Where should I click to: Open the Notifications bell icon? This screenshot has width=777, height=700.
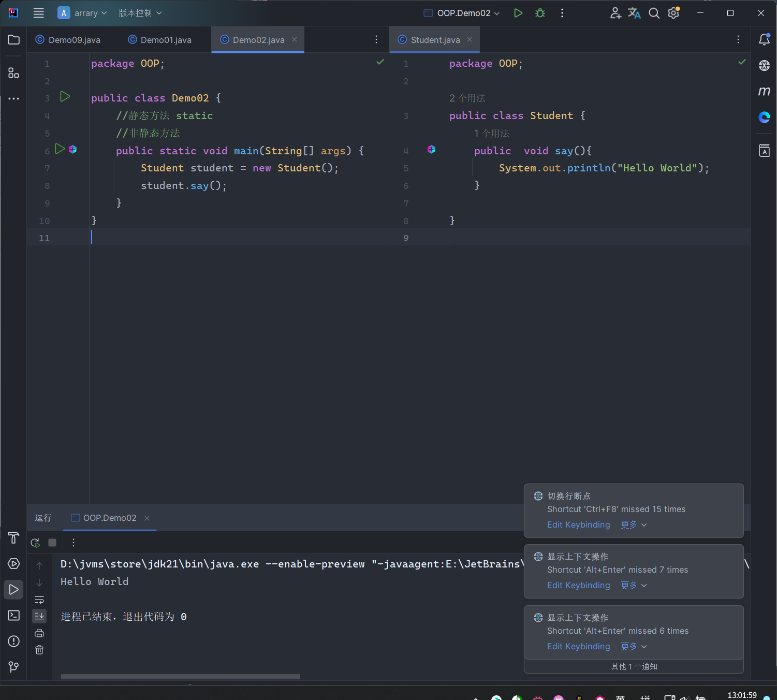(x=764, y=39)
